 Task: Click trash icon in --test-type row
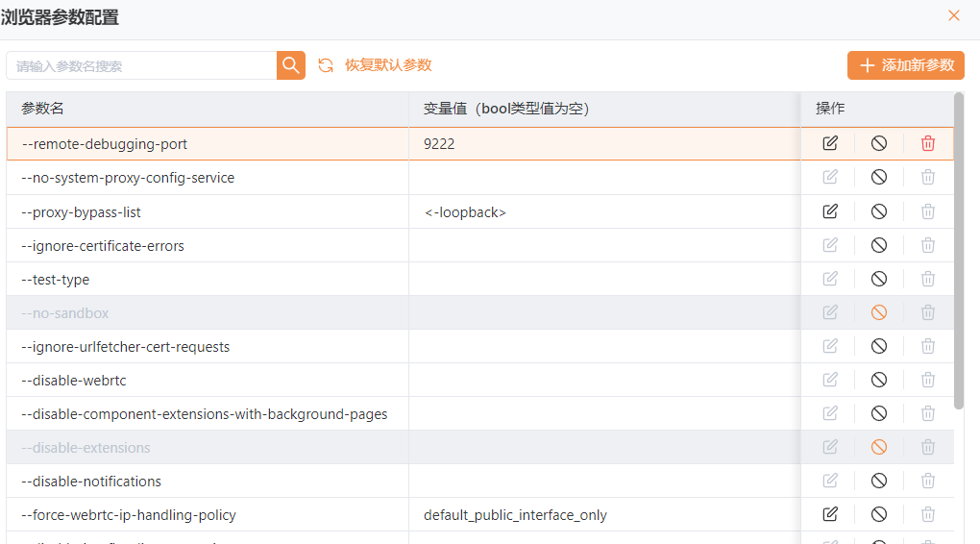point(928,279)
